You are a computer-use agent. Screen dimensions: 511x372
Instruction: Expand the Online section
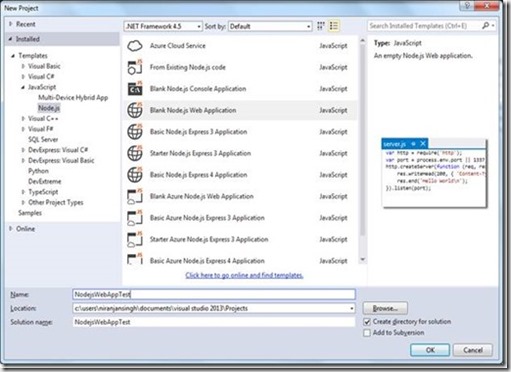(11, 229)
